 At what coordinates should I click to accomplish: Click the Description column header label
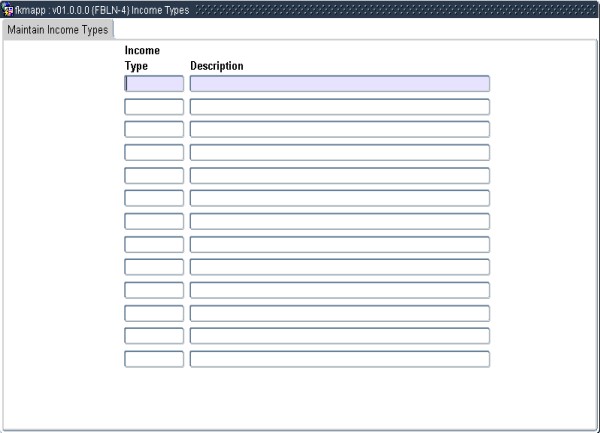tap(217, 66)
